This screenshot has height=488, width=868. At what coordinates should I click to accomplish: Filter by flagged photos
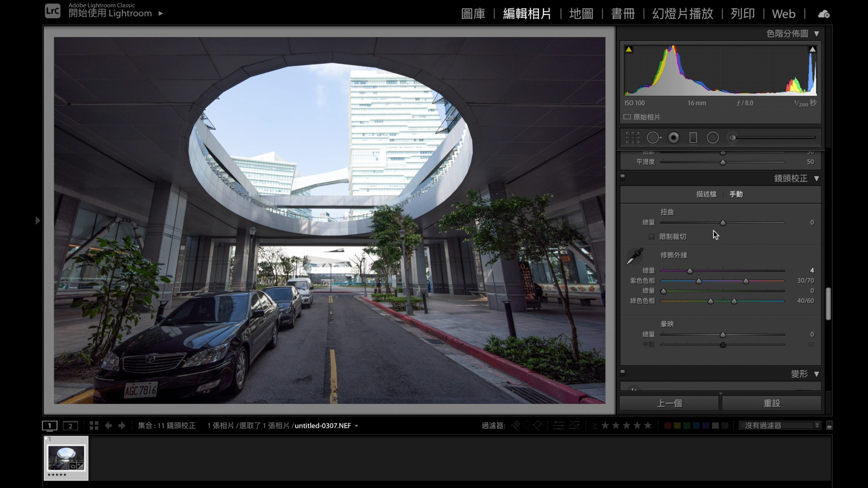point(516,426)
